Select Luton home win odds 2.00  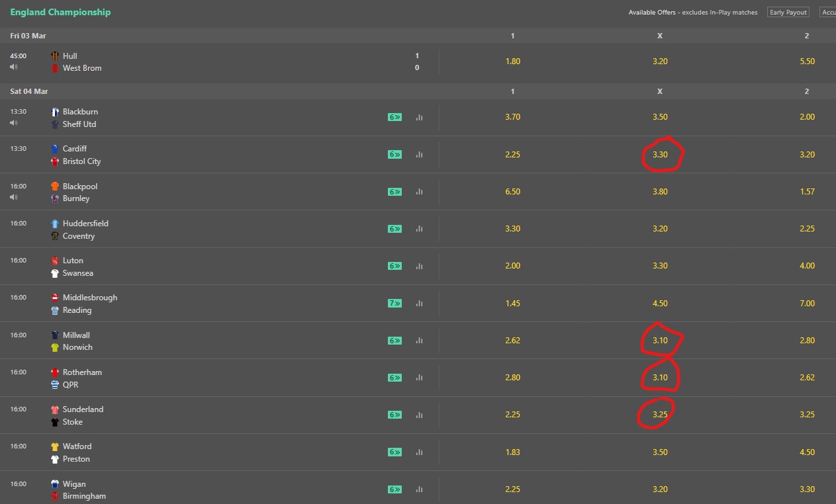[x=512, y=266]
